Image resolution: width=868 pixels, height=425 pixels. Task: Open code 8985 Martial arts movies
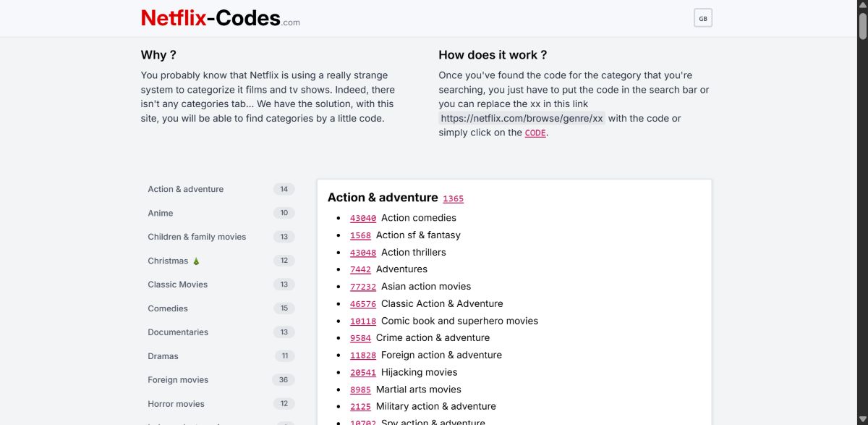pyautogui.click(x=360, y=389)
